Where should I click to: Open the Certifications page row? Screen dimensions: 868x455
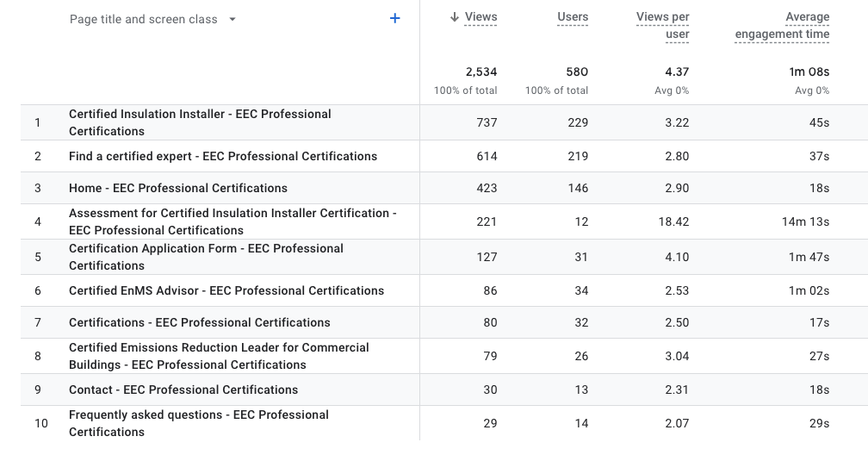(x=200, y=322)
